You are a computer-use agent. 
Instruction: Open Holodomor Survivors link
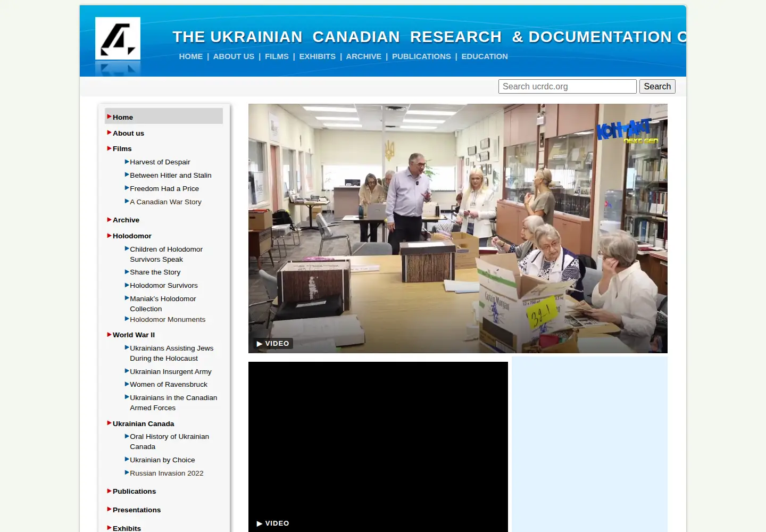[x=164, y=285]
